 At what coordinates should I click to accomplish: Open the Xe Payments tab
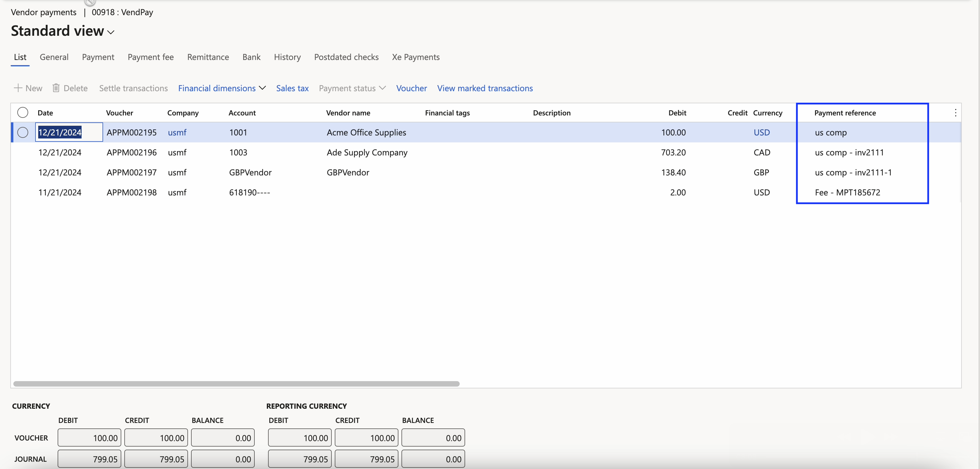tap(416, 57)
